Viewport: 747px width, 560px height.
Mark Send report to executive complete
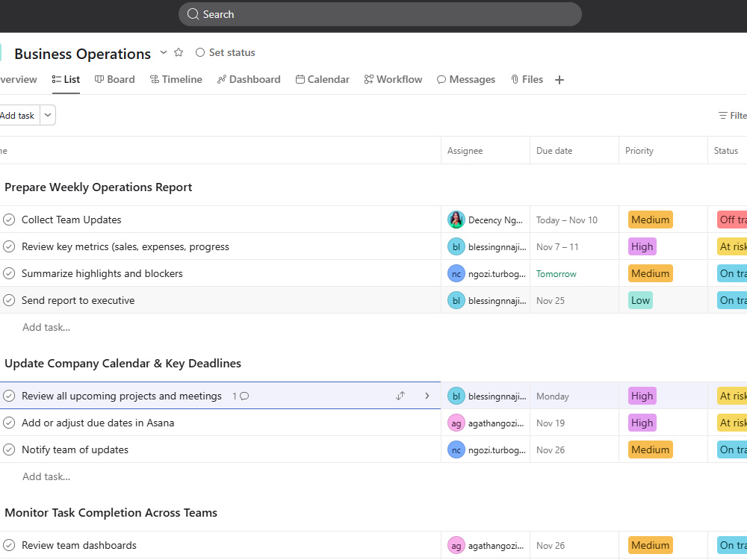[x=9, y=300]
